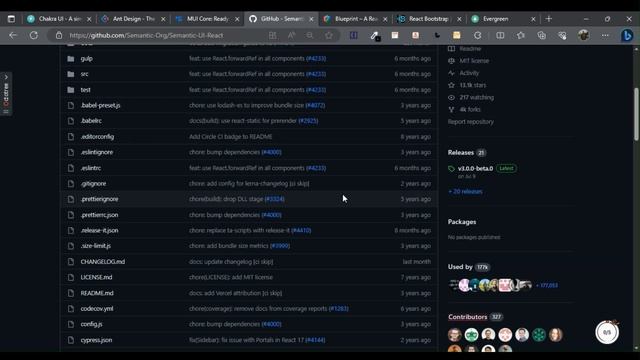This screenshot has width=640, height=360.
Task: Add page to favorites with star icon
Action: [329, 36]
